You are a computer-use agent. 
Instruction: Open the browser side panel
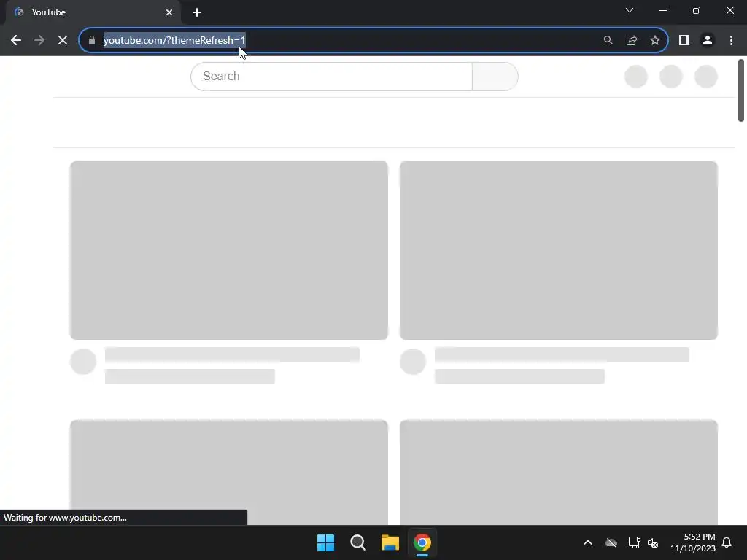pyautogui.click(x=684, y=41)
